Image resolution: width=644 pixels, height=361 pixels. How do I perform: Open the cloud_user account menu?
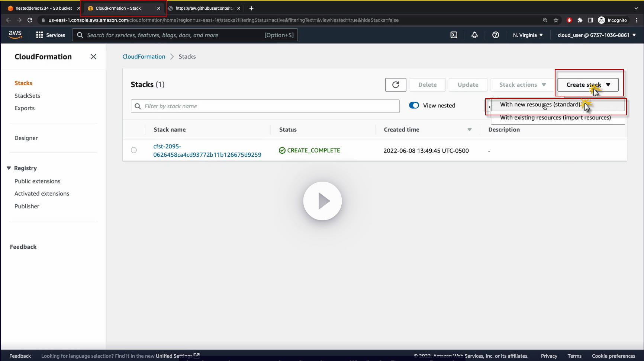[597, 35]
